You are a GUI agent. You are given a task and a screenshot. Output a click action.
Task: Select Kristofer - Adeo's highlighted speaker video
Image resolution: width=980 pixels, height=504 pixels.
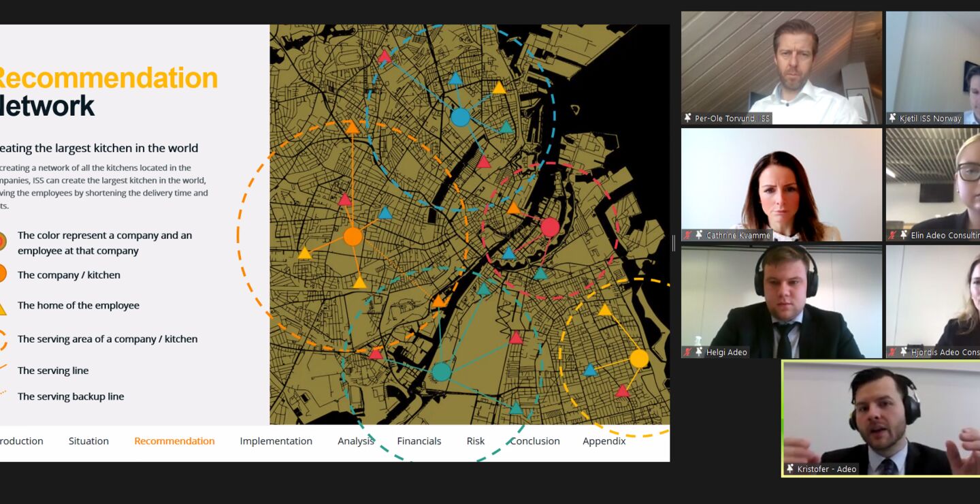click(x=881, y=418)
